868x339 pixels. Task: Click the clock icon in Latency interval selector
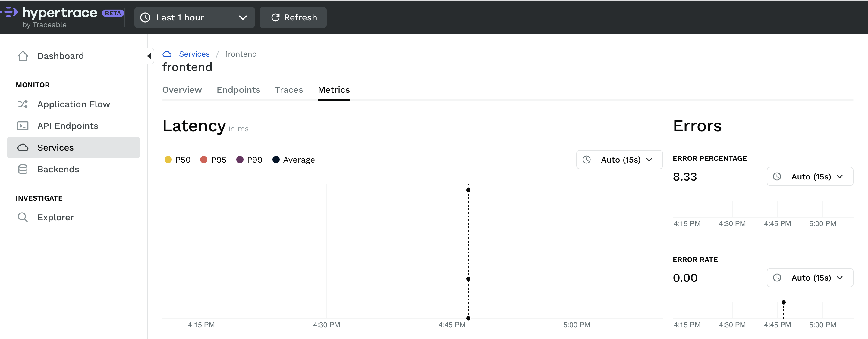(587, 160)
